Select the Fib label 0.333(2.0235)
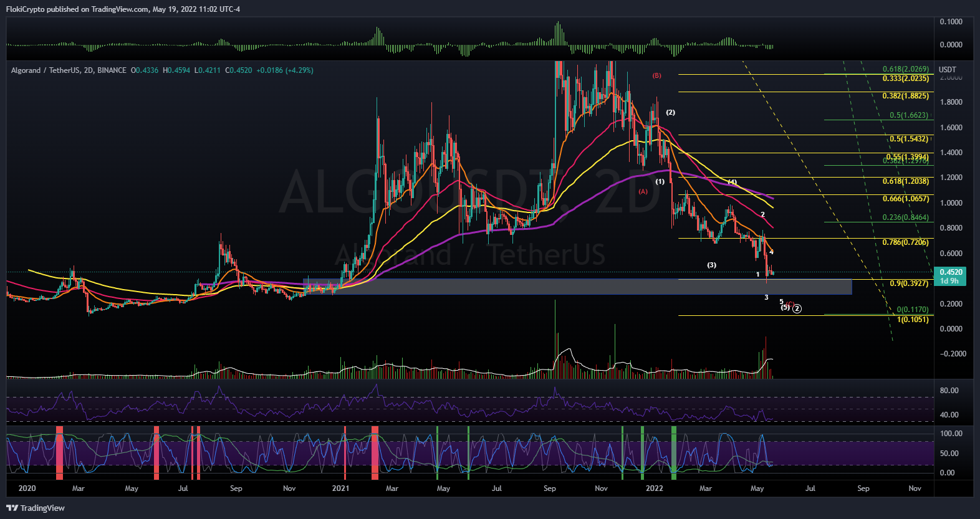Image resolution: width=980 pixels, height=519 pixels. tap(905, 79)
